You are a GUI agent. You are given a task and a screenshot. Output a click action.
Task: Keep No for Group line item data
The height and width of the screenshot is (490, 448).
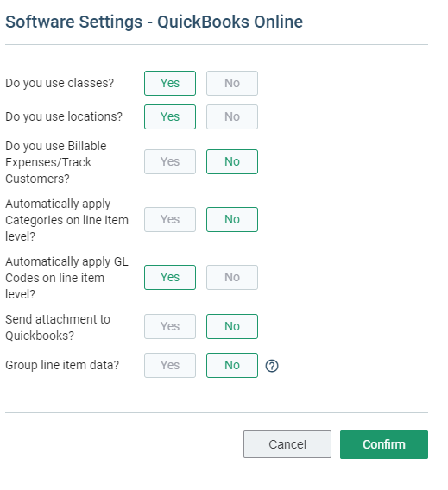click(232, 365)
